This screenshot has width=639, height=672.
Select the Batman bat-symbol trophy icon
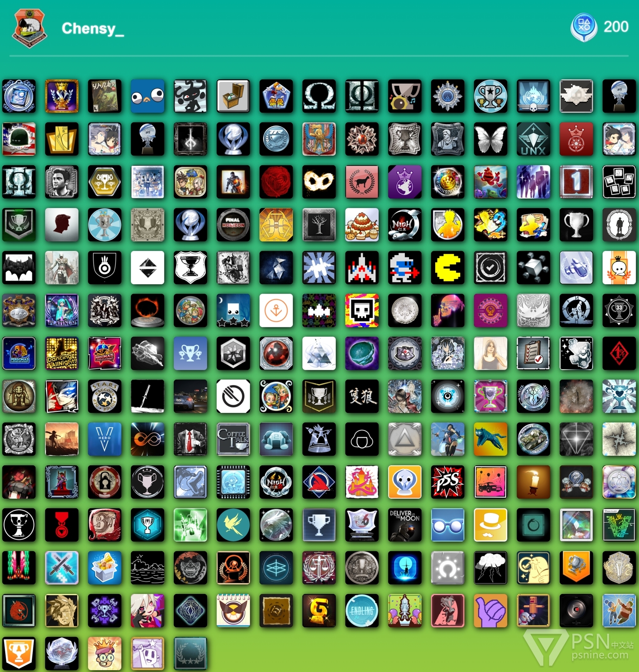tap(19, 267)
